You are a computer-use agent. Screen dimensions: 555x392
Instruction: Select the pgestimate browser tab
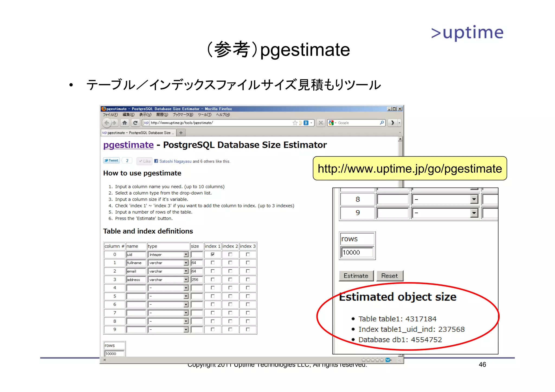pos(138,133)
